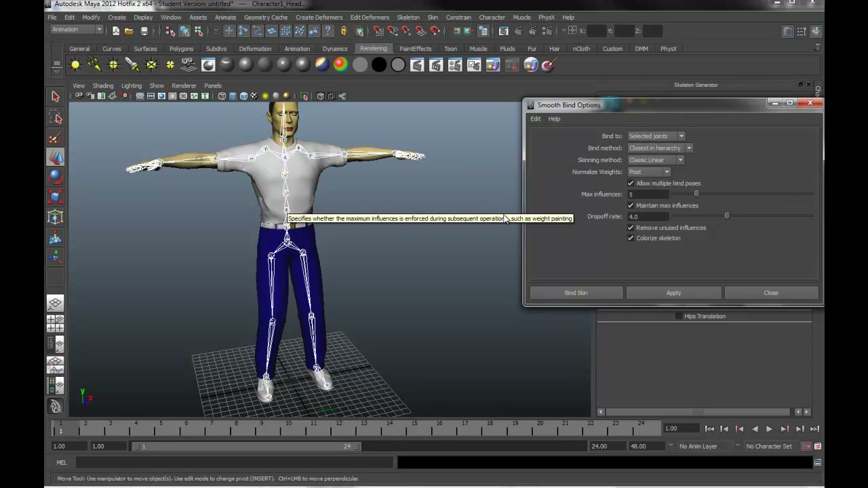
Task: Click the camera shelf icon
Action: coord(189,65)
